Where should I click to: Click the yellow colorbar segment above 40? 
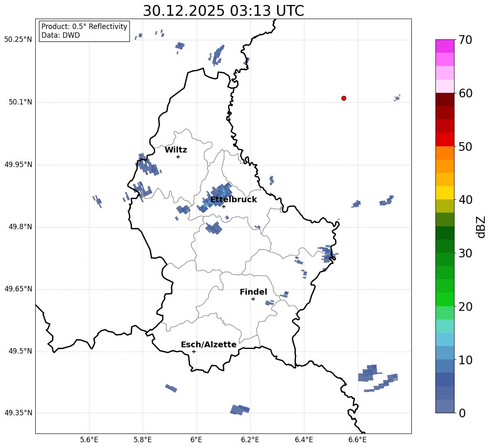445,193
